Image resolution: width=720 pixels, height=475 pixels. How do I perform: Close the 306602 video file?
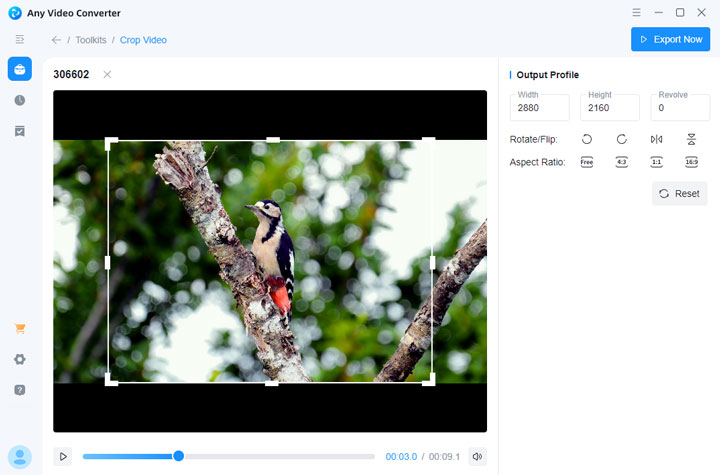click(x=107, y=74)
